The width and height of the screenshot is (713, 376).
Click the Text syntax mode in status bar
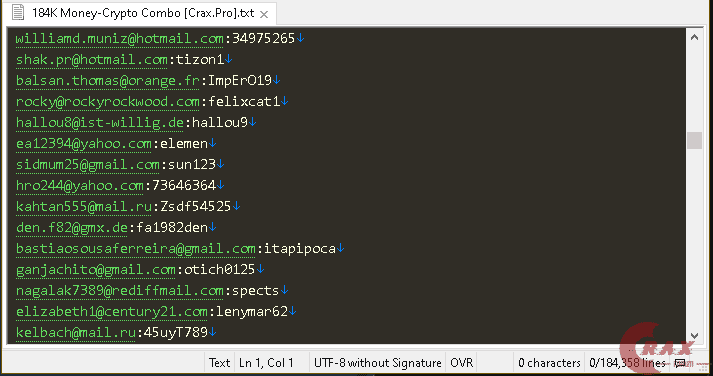[219, 363]
